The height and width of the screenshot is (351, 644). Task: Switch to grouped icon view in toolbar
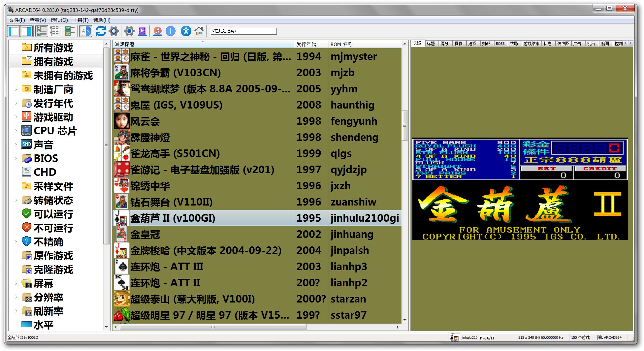pyautogui.click(x=70, y=31)
